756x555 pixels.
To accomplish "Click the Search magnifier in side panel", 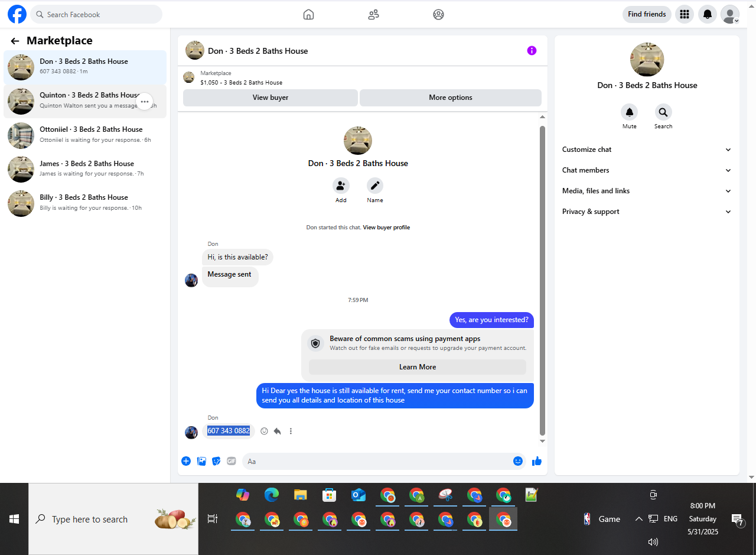I will click(x=663, y=112).
